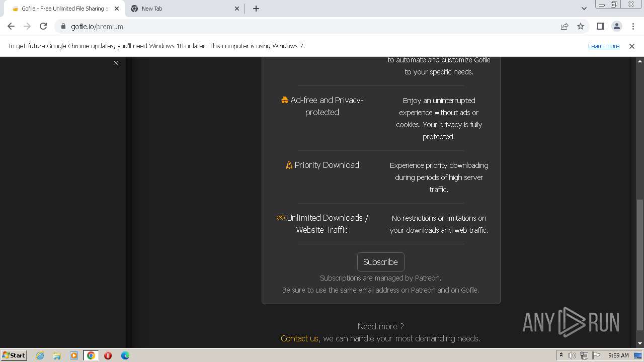644x362 pixels.
Task: Close the Gofile sidebar with the X icon
Action: click(x=116, y=63)
